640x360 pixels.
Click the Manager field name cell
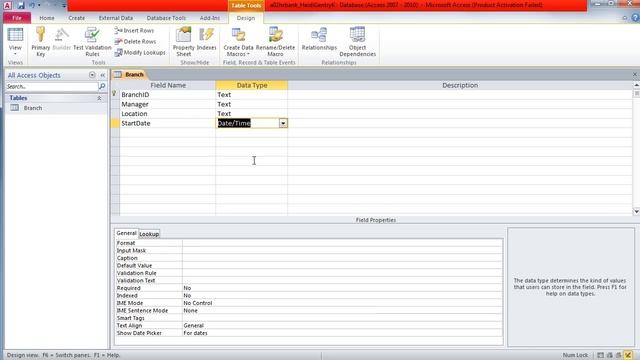(x=168, y=104)
